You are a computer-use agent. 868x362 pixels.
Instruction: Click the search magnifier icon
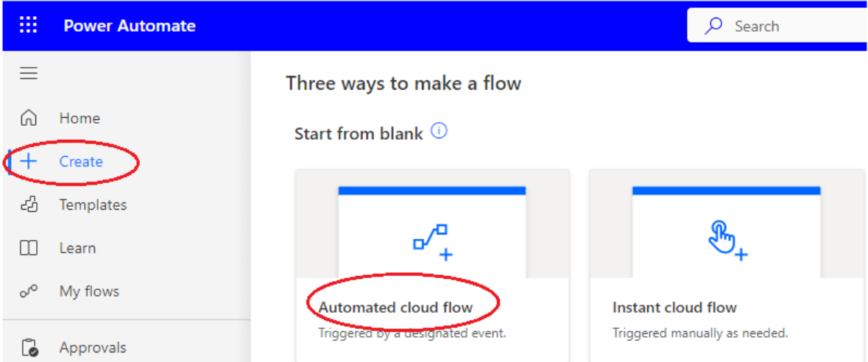[x=713, y=26]
